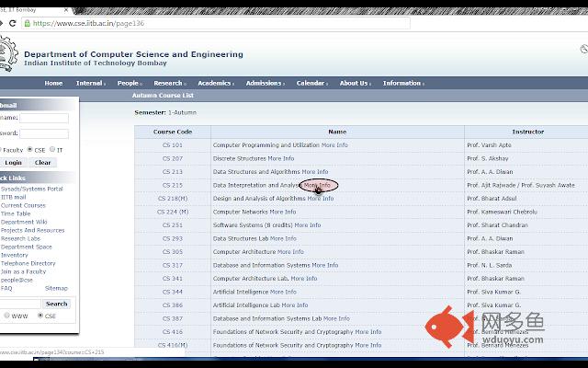Open the Department Wiki link
This screenshot has height=368, width=588.
[24, 222]
